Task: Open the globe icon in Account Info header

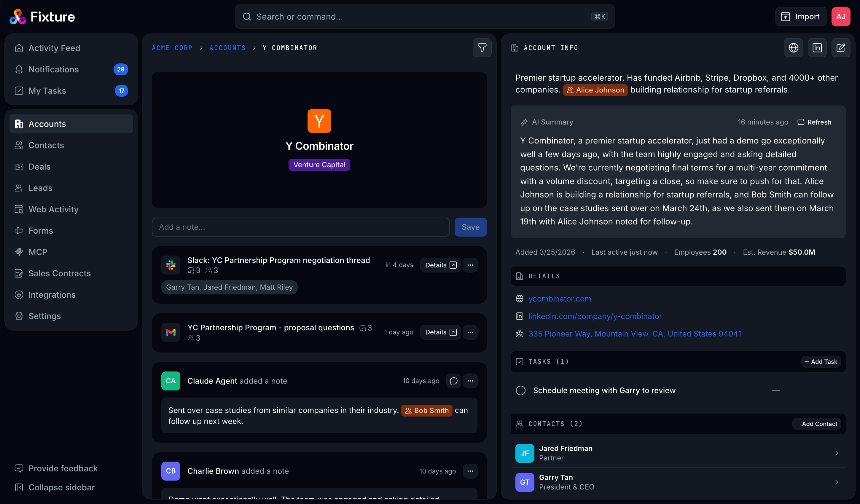Action: click(x=794, y=48)
